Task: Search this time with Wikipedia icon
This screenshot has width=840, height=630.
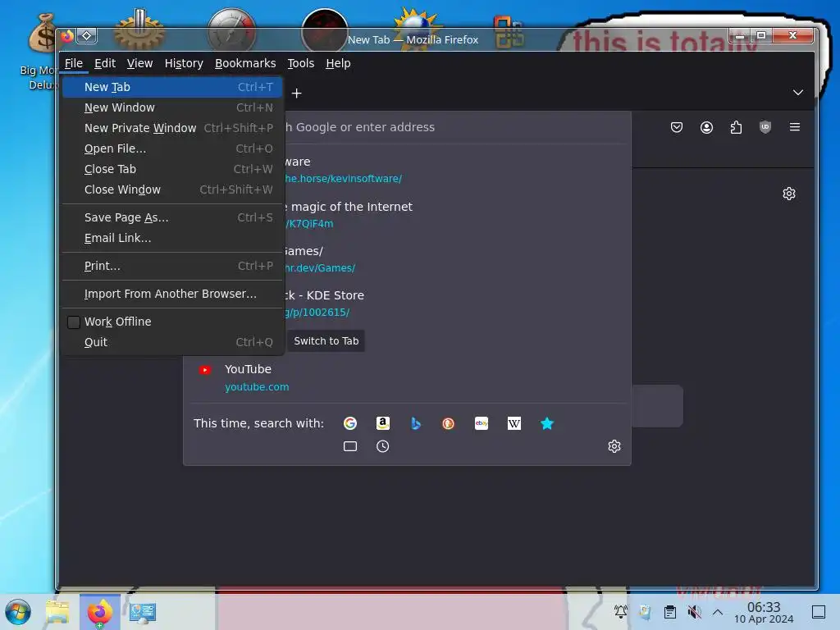Action: [x=514, y=423]
